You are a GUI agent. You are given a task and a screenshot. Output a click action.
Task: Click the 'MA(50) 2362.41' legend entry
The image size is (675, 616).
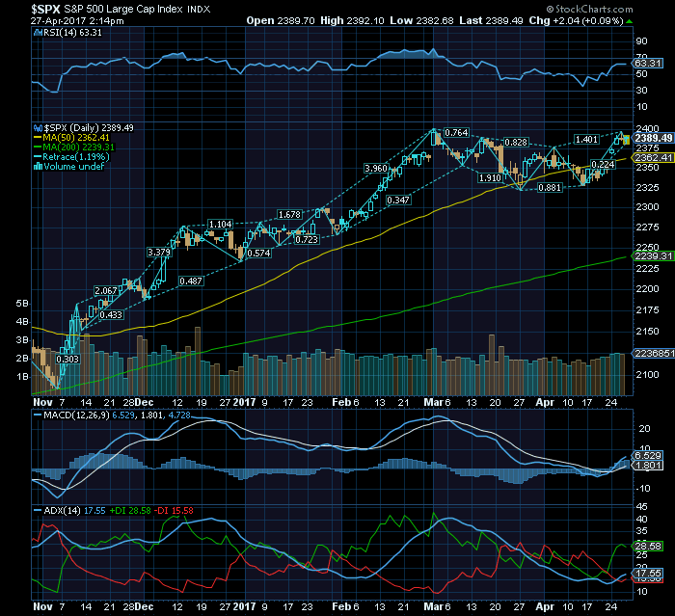(x=76, y=138)
